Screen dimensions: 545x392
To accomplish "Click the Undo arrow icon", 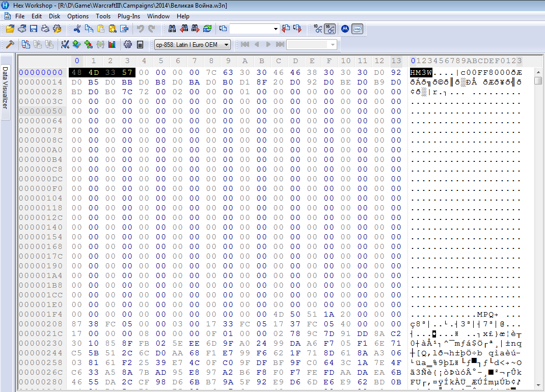I will 140,29.
